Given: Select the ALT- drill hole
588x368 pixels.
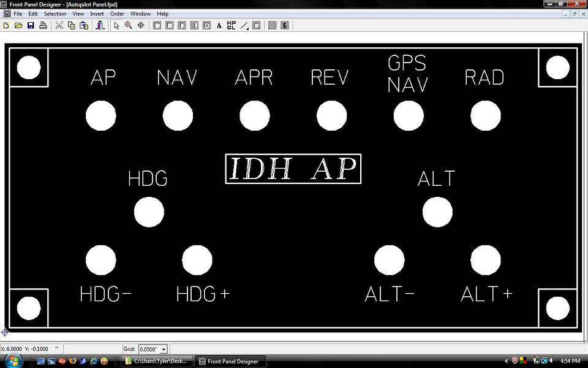Looking at the screenshot, I should [390, 260].
